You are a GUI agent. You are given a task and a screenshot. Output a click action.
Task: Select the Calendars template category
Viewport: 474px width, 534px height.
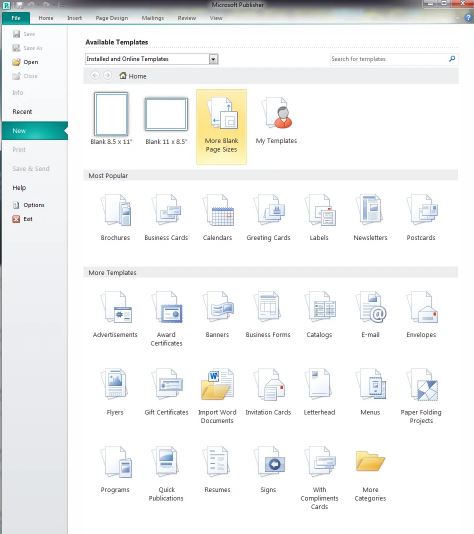click(217, 217)
